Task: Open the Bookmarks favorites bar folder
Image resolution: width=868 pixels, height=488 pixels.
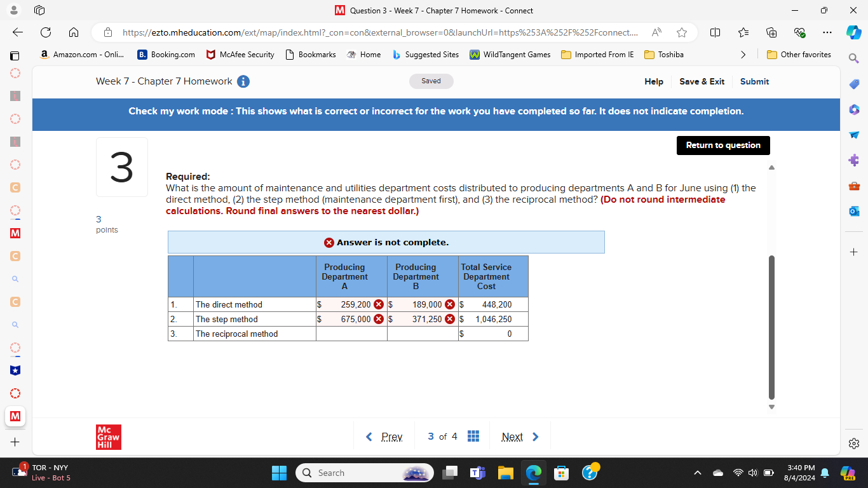Action: (x=311, y=55)
